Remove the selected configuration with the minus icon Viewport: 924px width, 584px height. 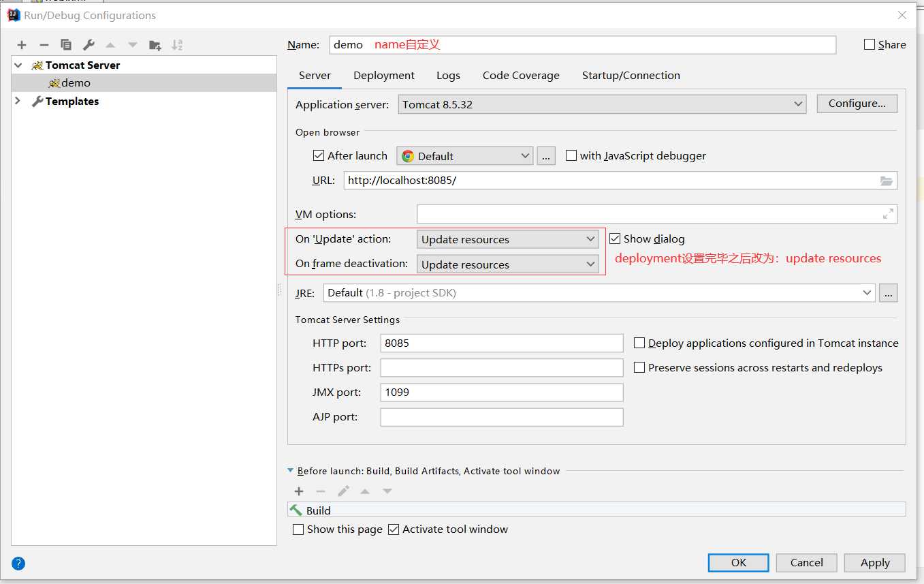point(44,45)
